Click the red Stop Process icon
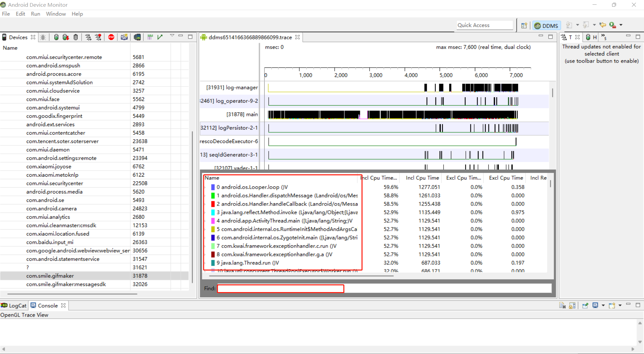 (111, 37)
